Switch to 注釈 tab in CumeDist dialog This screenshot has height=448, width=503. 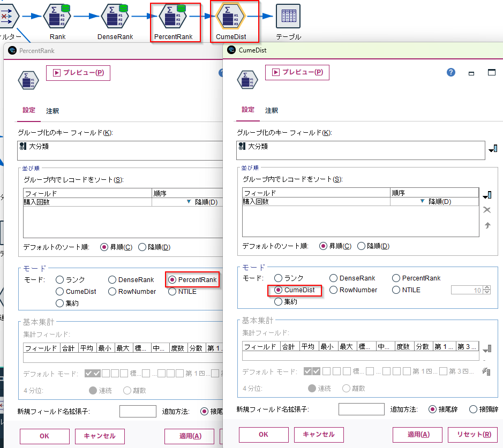coord(272,111)
